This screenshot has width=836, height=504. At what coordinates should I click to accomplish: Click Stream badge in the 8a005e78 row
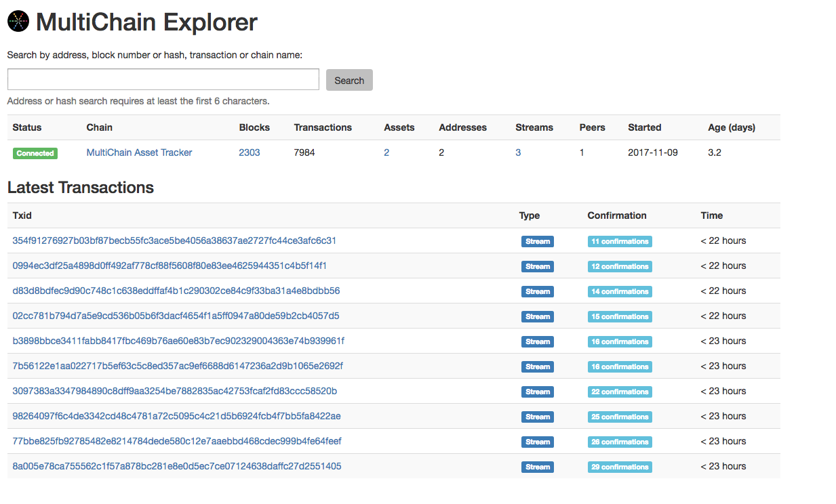pyautogui.click(x=538, y=467)
